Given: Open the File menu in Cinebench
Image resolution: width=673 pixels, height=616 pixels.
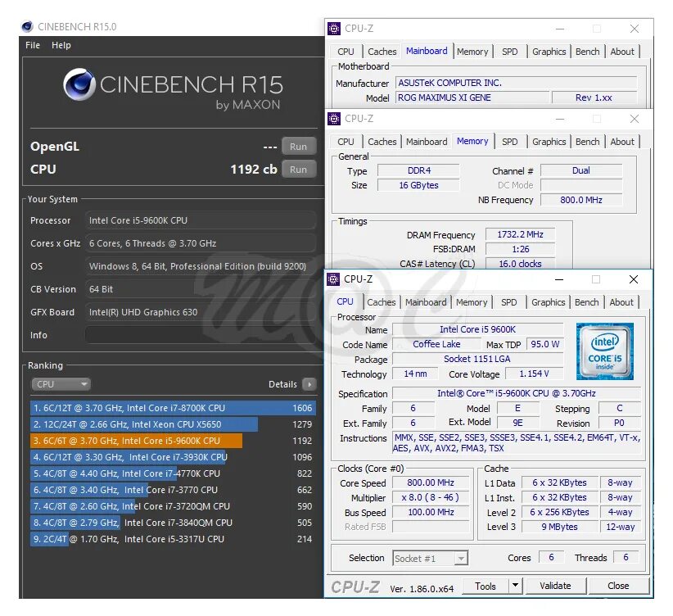Looking at the screenshot, I should 33,45.
